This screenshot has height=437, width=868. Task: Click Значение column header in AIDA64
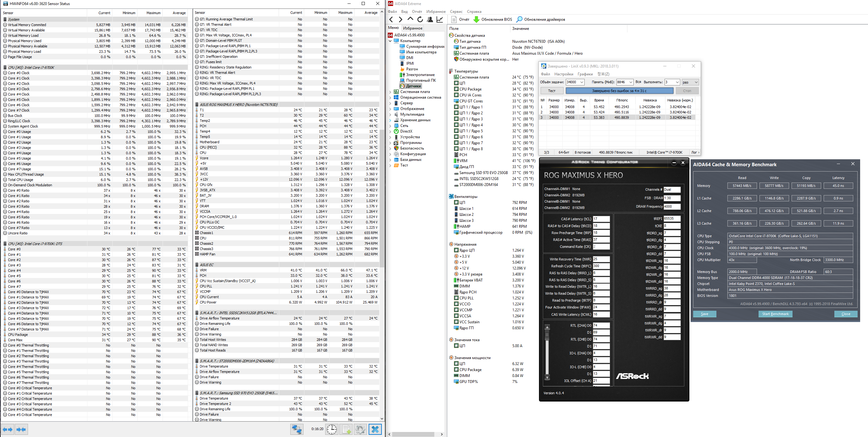coord(520,29)
